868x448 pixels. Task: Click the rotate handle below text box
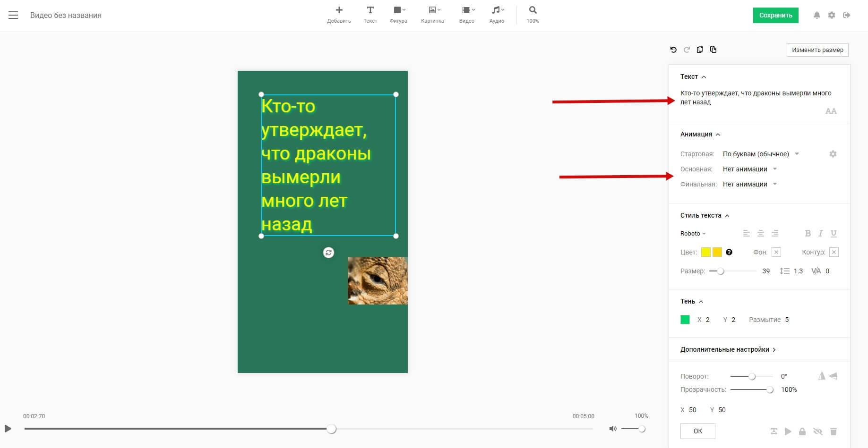pos(328,253)
